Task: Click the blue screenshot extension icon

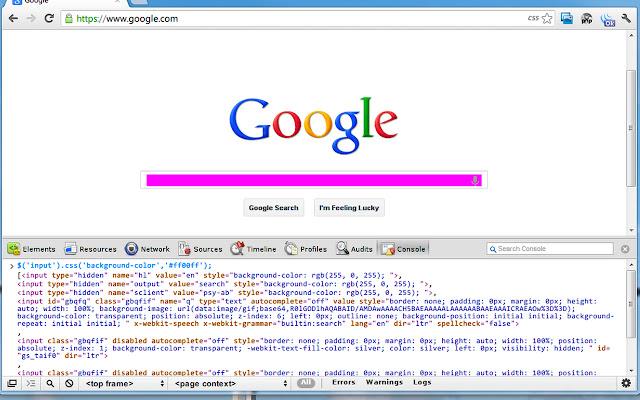Action: [567, 18]
